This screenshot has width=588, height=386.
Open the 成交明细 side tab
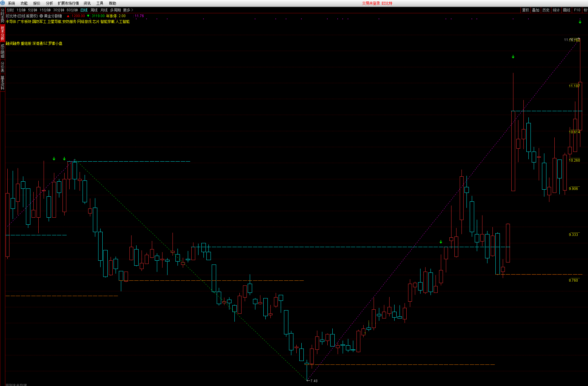click(x=2, y=51)
